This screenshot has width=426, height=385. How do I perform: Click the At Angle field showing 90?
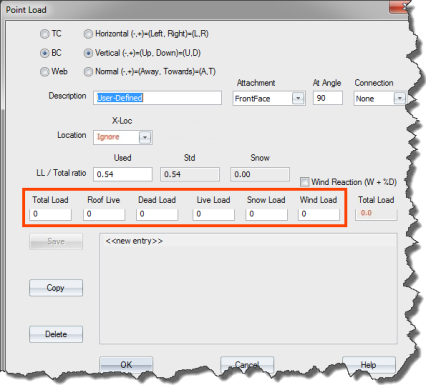[328, 98]
